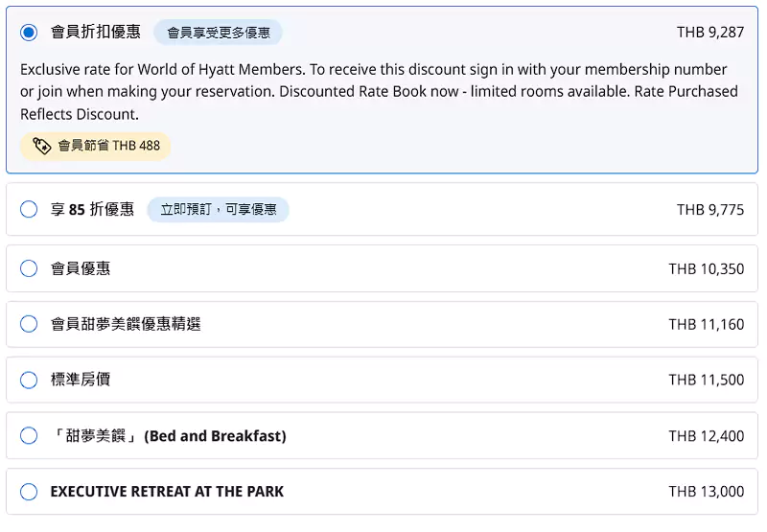Click the THB 9,775 price label
Image resolution: width=767 pixels, height=532 pixels.
[x=710, y=210]
